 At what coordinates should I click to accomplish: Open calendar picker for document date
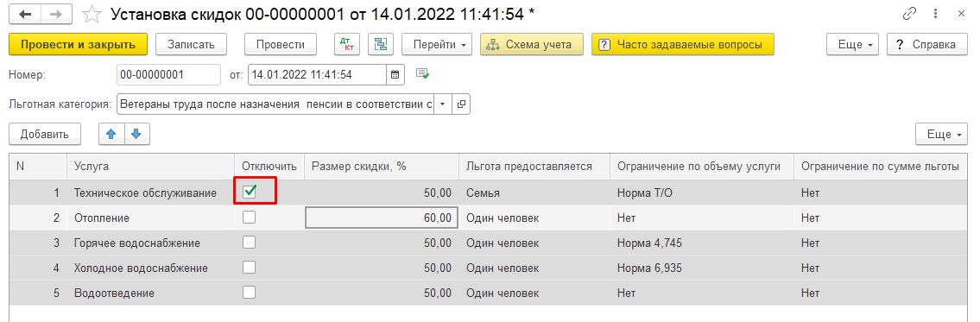click(395, 74)
